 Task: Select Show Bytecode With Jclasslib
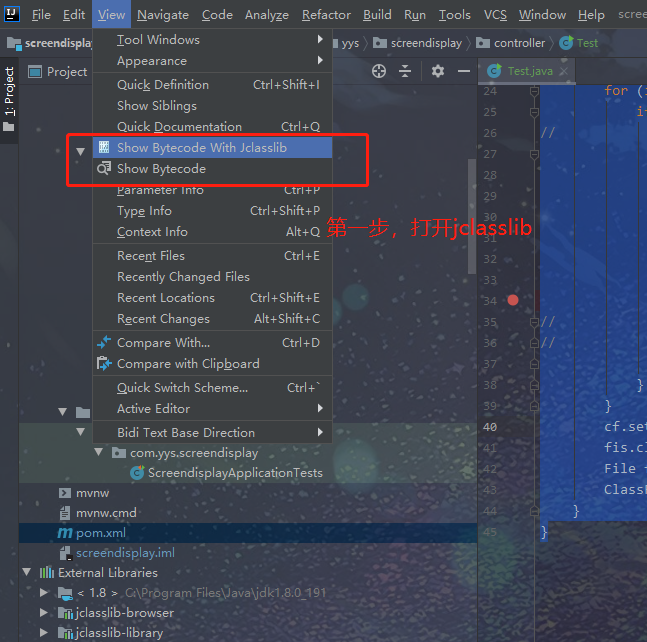click(x=213, y=147)
